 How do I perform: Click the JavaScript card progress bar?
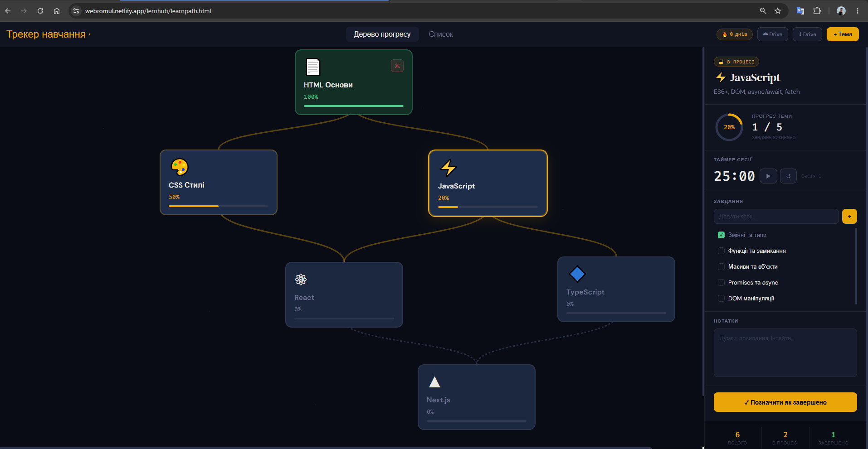click(488, 207)
